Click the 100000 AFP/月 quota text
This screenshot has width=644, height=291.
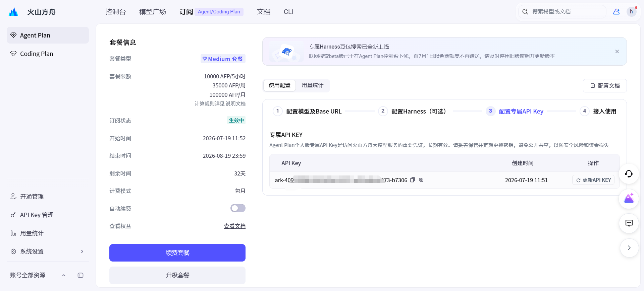(x=227, y=95)
